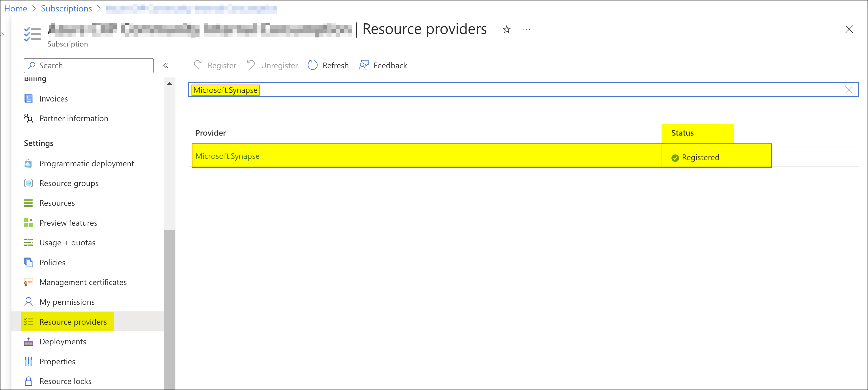Open the ellipsis more options menu
The height and width of the screenshot is (390, 868).
point(526,30)
